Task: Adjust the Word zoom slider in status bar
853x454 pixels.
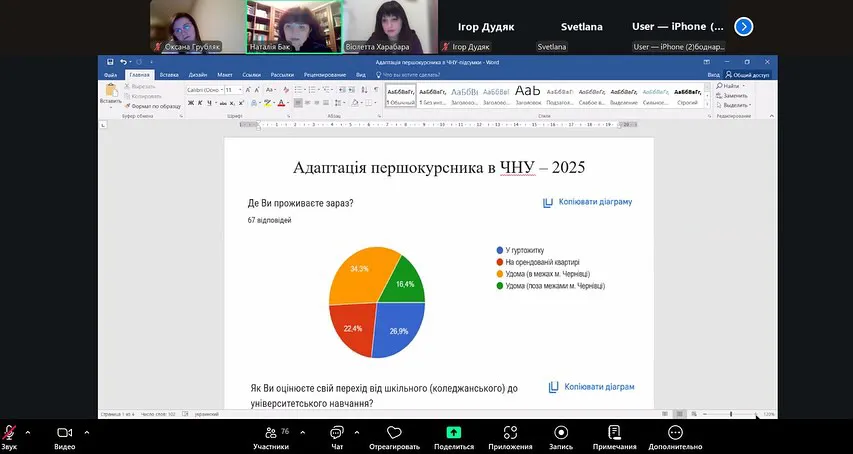Action: pyautogui.click(x=731, y=413)
